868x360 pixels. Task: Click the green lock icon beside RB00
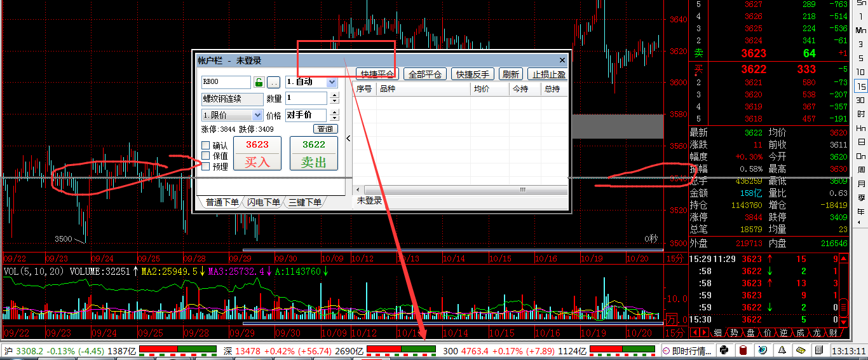259,82
